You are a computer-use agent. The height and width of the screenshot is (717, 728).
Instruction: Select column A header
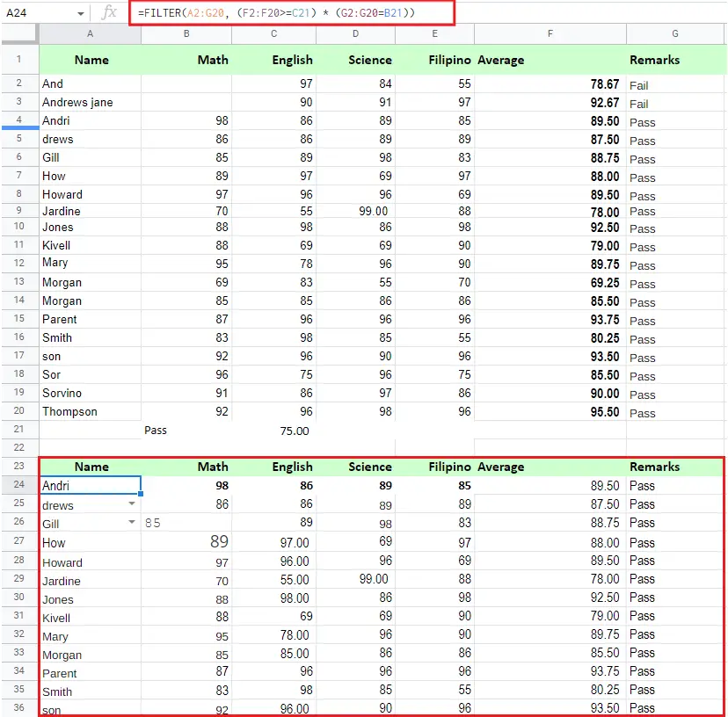90,34
